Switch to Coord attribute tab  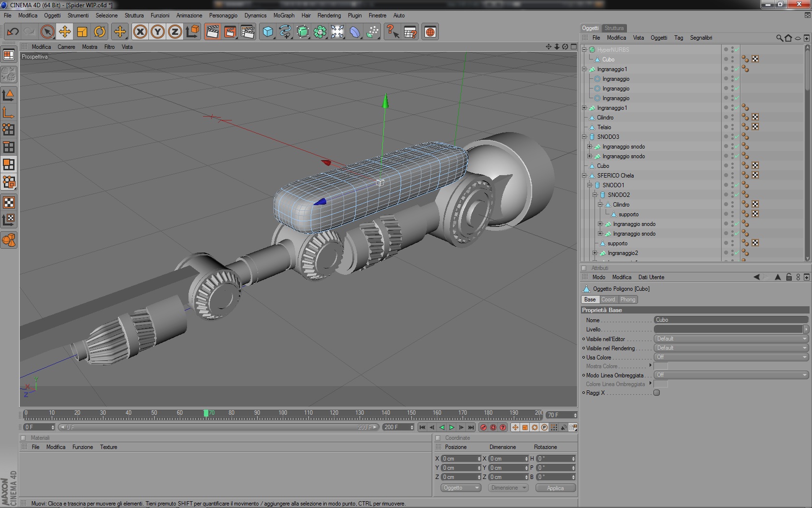(608, 299)
